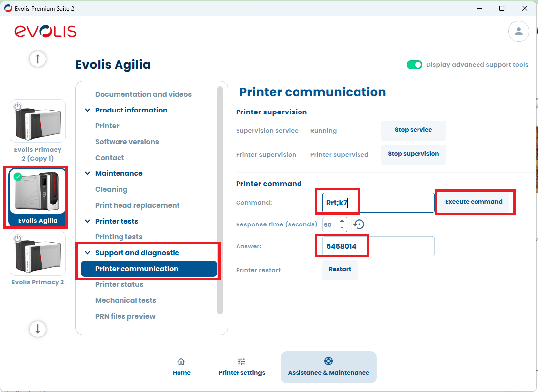Image resolution: width=538 pixels, height=392 pixels.
Task: Open PRN files preview page
Action: pyautogui.click(x=125, y=316)
